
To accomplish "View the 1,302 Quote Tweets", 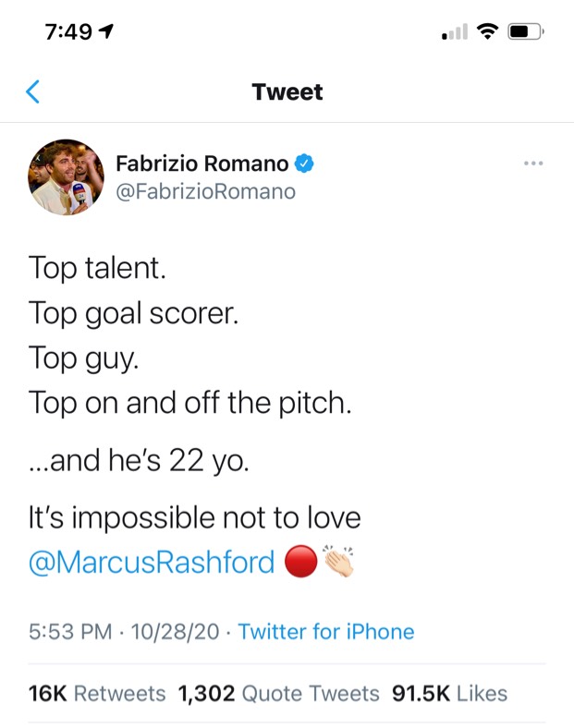I will tap(278, 694).
